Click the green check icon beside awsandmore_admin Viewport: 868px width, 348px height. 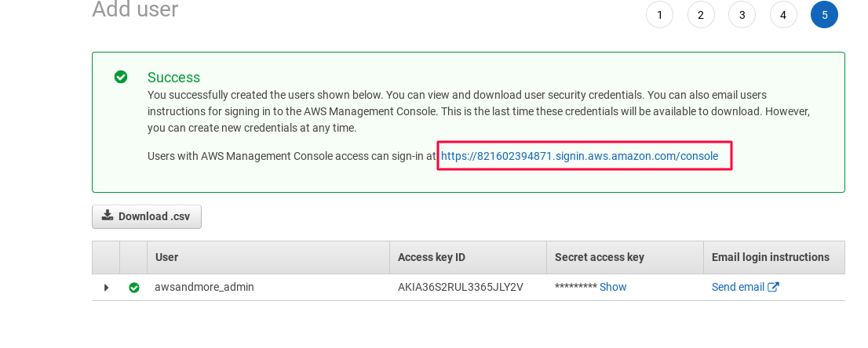134,288
